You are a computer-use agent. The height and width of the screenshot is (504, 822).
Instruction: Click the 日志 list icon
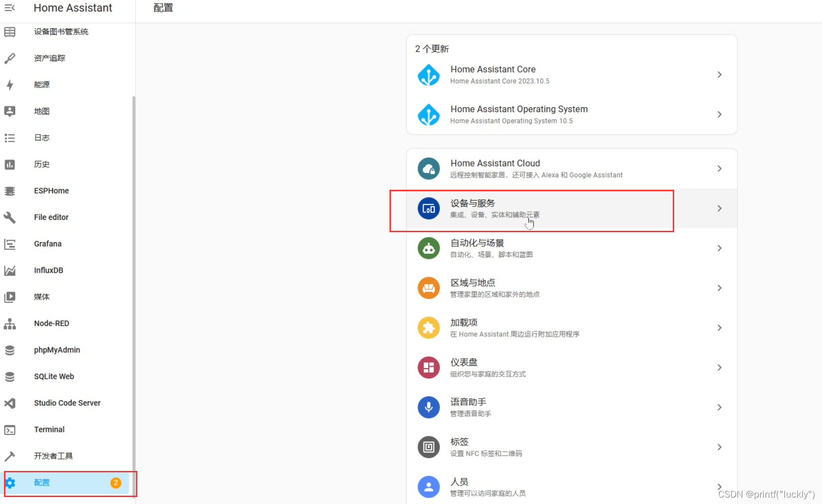(x=10, y=138)
